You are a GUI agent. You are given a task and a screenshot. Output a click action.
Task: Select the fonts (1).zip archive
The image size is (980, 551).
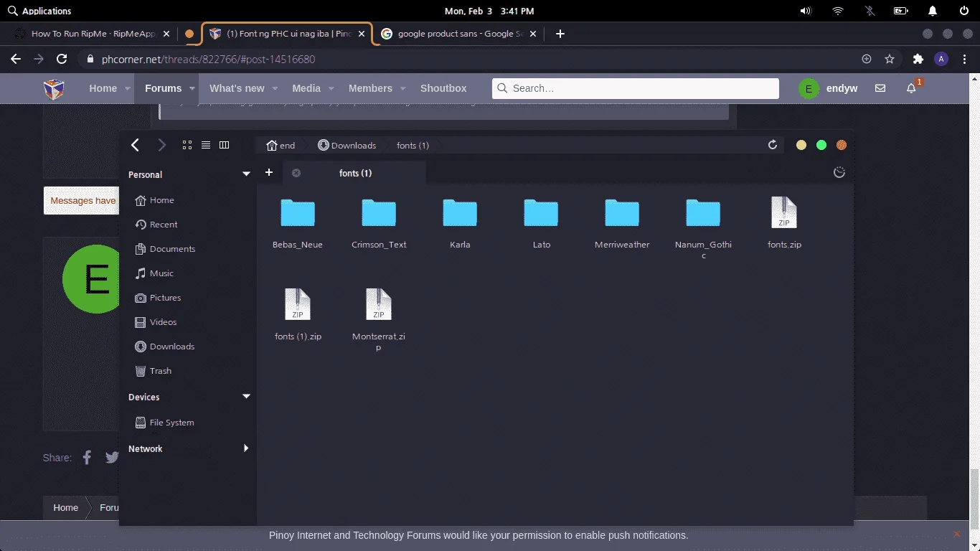pos(298,315)
